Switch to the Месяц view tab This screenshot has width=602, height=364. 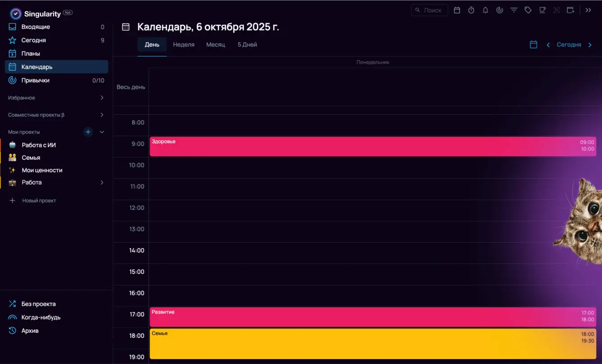tap(216, 44)
